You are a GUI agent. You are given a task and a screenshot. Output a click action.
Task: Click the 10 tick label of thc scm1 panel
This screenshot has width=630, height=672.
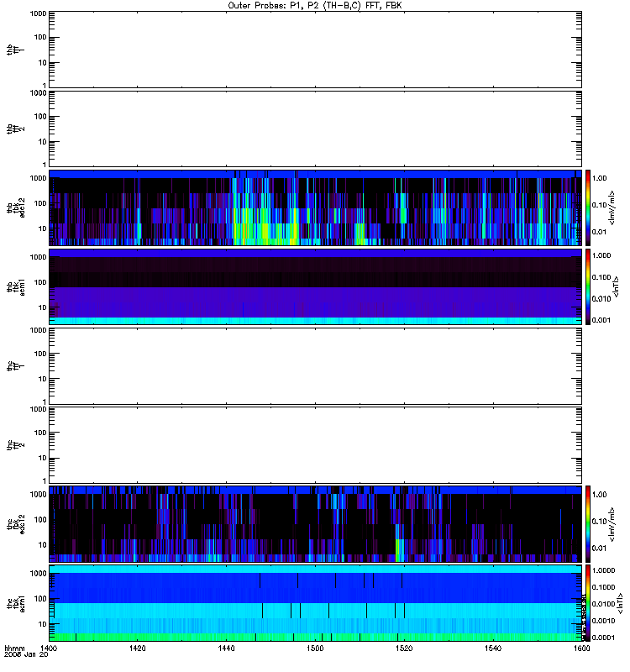(x=43, y=624)
